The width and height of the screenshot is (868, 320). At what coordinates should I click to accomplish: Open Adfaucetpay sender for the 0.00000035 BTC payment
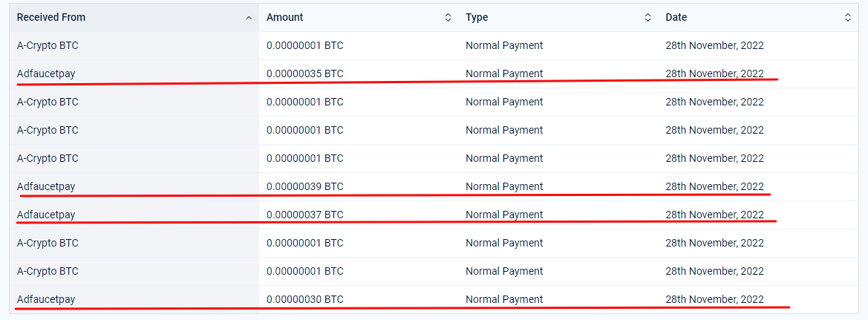(x=46, y=74)
